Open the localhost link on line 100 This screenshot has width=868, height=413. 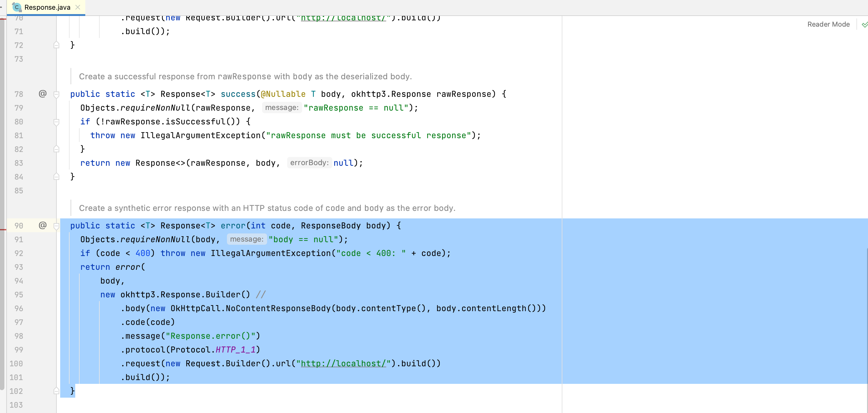point(343,363)
